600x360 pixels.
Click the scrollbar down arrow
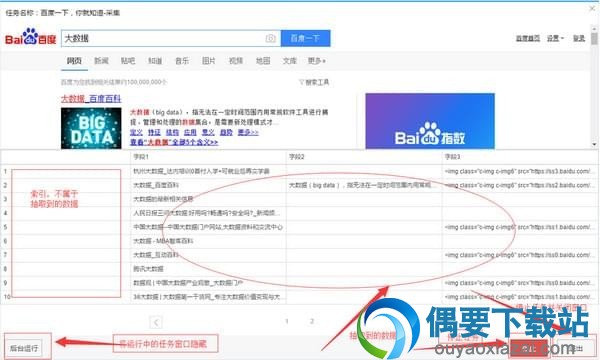coord(594,144)
